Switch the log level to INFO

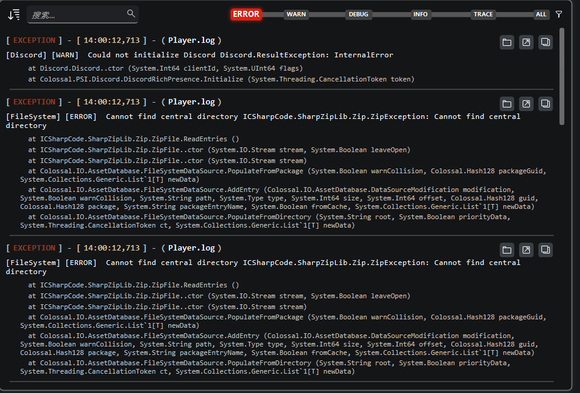[x=421, y=14]
